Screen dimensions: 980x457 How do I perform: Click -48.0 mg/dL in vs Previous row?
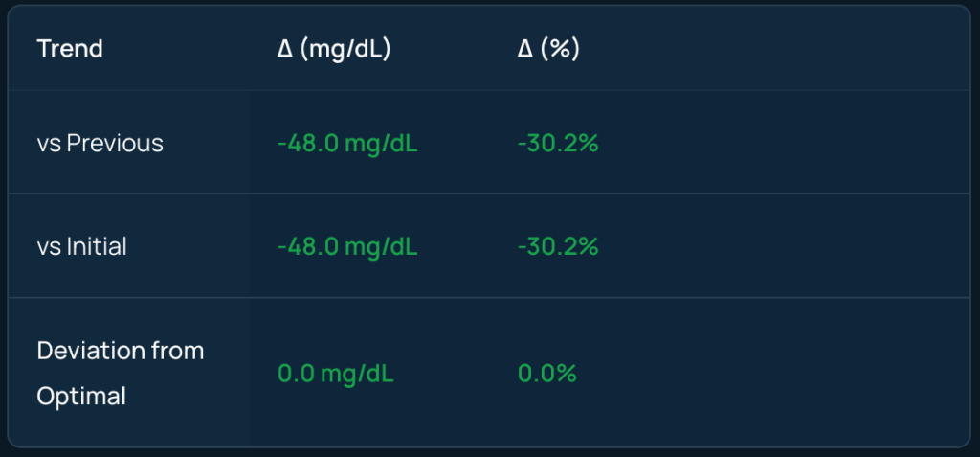(347, 144)
